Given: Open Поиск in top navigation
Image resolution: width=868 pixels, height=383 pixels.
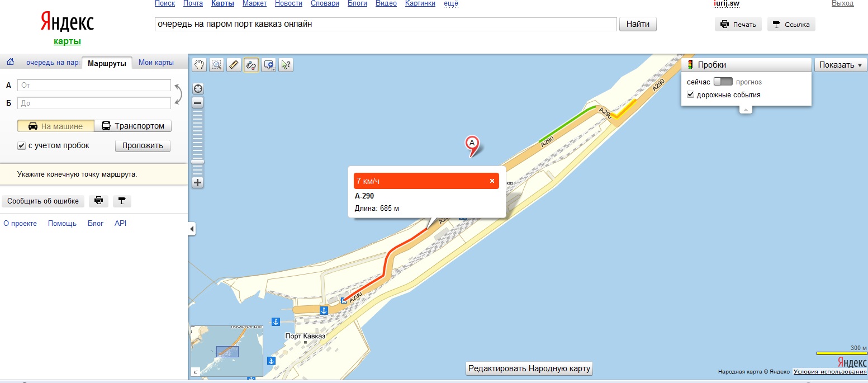Looking at the screenshot, I should tap(165, 3).
